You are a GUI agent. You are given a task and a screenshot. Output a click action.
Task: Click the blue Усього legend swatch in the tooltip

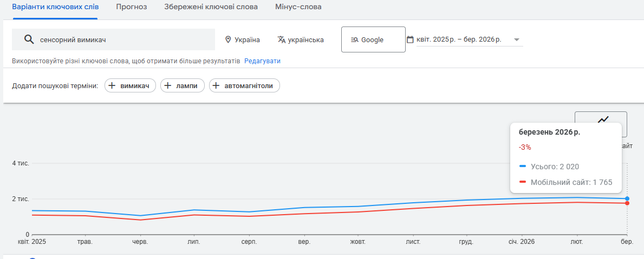523,167
